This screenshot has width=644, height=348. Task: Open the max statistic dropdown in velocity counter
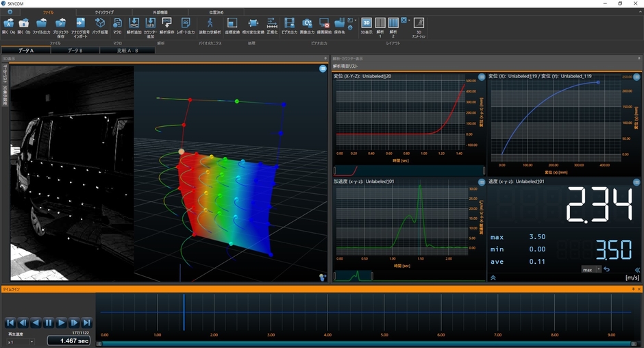coord(591,269)
